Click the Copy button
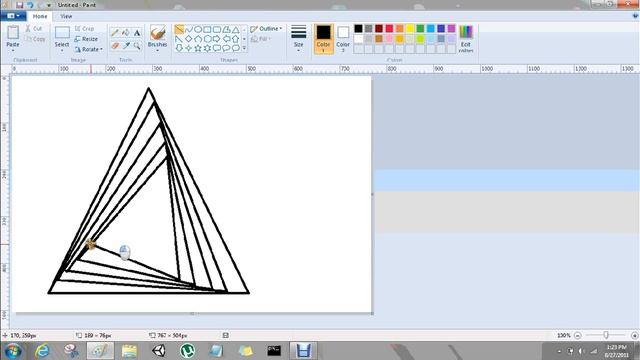This screenshot has width=640, height=360. [x=35, y=39]
